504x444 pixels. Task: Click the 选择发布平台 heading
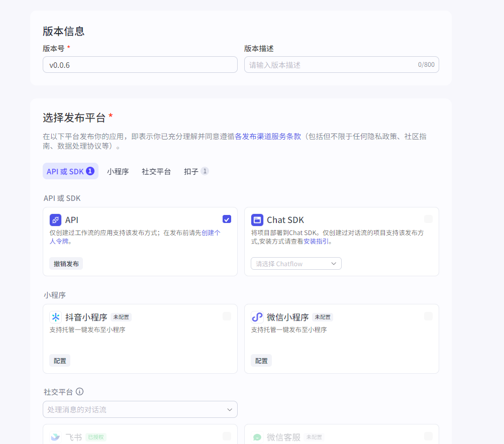[74, 118]
